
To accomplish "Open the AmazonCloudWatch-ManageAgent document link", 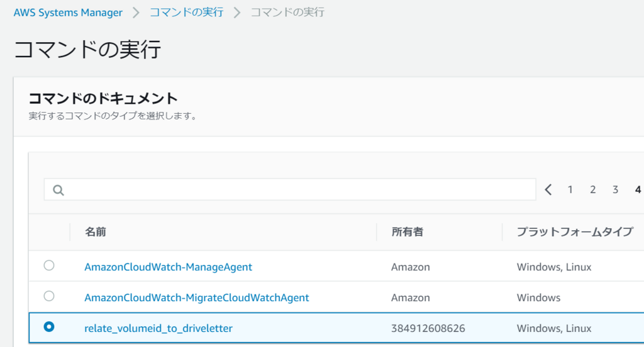I will pos(168,267).
